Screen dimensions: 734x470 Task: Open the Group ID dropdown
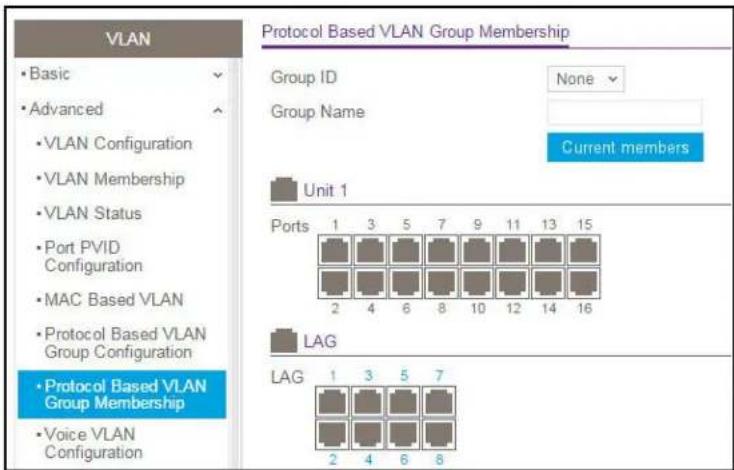[586, 79]
